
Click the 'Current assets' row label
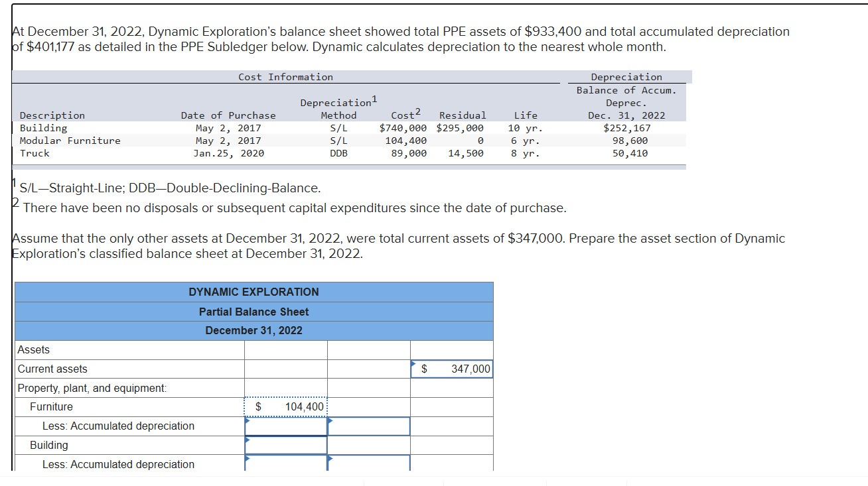(52, 369)
